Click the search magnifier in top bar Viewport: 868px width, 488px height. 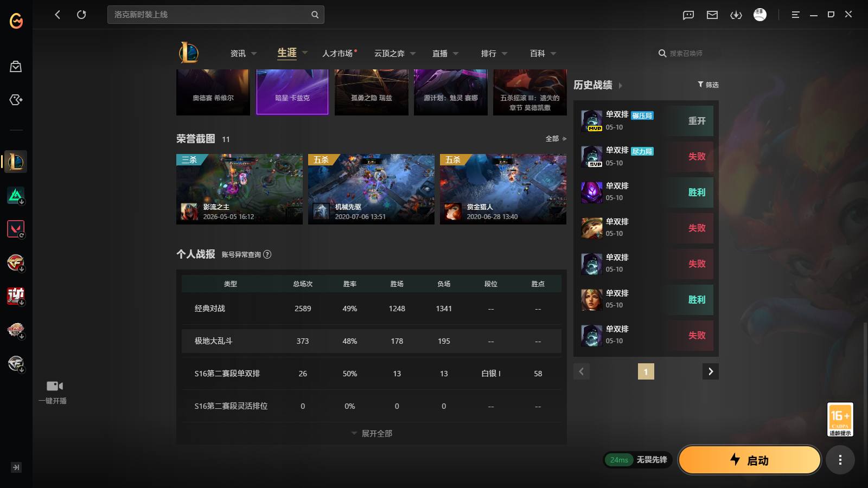coord(315,15)
